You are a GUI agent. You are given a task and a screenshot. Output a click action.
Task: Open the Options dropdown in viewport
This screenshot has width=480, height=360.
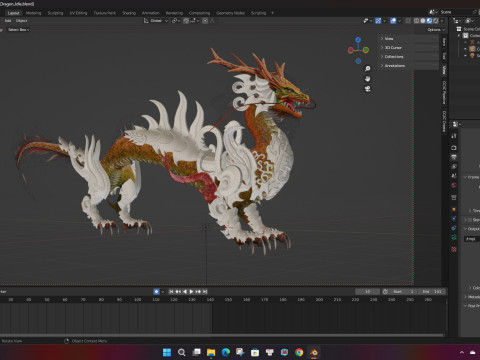(436, 30)
